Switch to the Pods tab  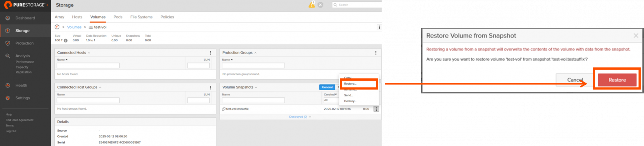point(118,17)
